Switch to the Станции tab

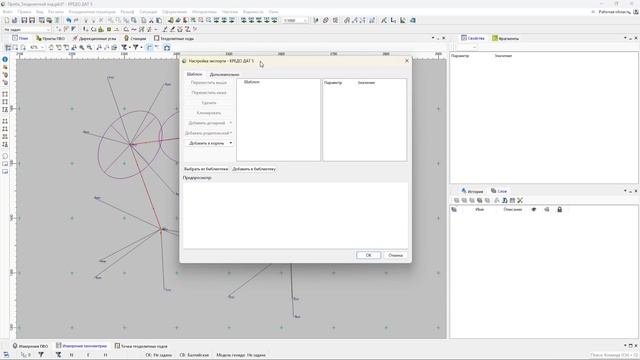(135, 38)
